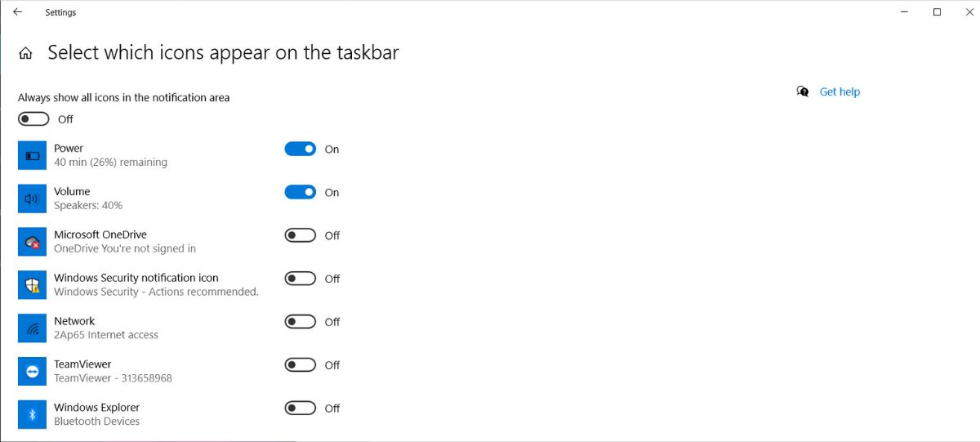
Task: Turn on the Network icon toggle
Action: (300, 322)
